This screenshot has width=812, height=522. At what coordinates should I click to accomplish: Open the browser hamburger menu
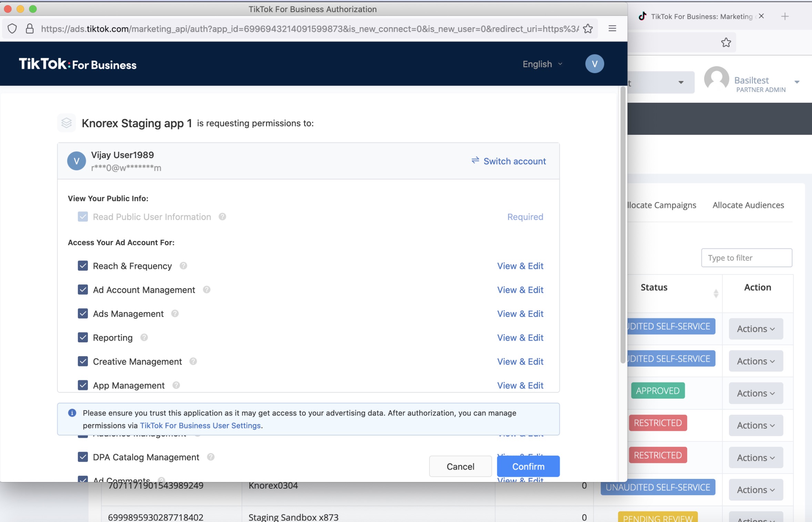[x=612, y=29]
